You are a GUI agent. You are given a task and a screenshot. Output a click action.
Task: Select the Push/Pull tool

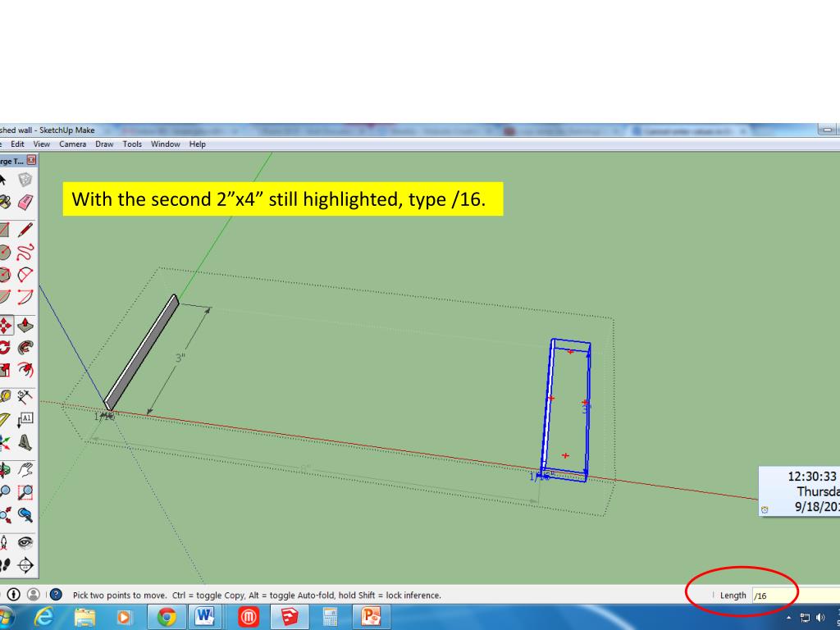(x=25, y=325)
